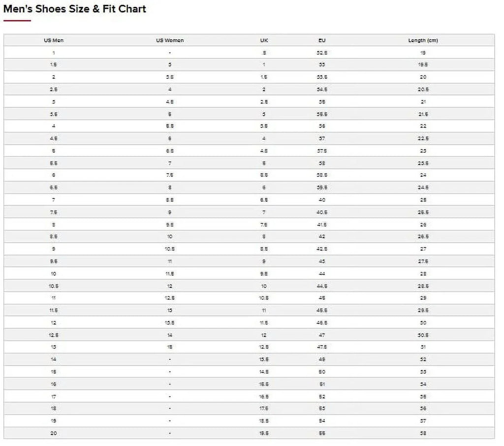
Task: Select EU size 55 cell
Action: (322, 434)
